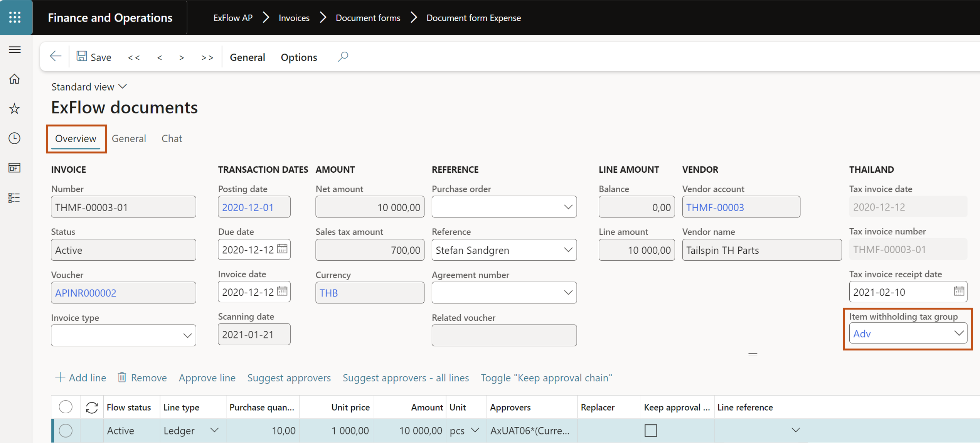This screenshot has width=980, height=443.
Task: Click the splitter handle above line grid
Action: click(753, 354)
